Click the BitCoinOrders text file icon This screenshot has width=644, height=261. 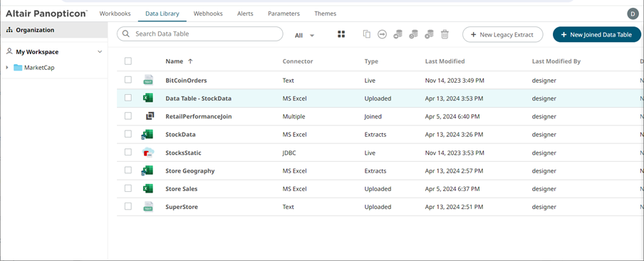click(148, 80)
